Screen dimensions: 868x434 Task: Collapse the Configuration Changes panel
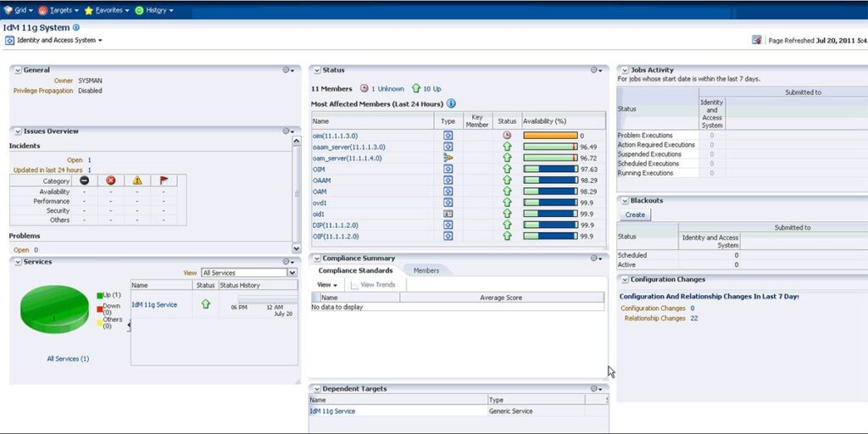coord(625,280)
